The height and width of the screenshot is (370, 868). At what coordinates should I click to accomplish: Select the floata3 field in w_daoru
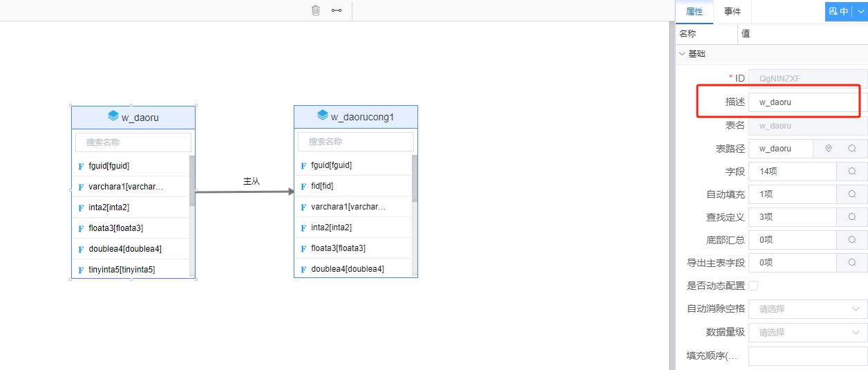116,228
